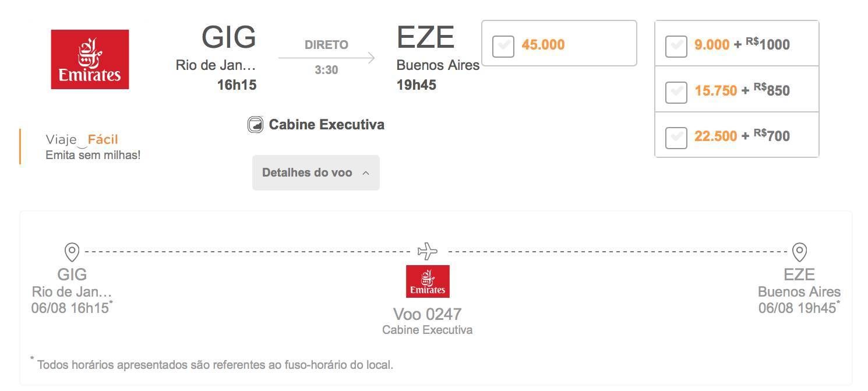Click the GIG airport code at top
The width and height of the screenshot is (868, 391).
(229, 37)
